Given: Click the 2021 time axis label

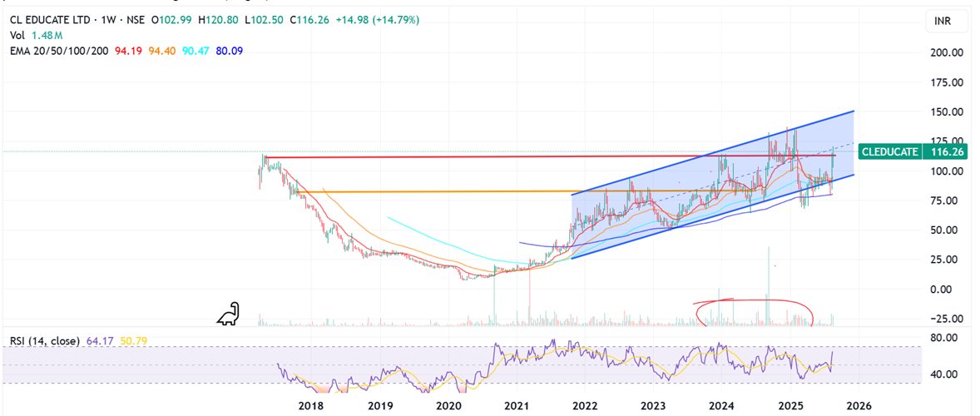Looking at the screenshot, I should coord(517,404).
